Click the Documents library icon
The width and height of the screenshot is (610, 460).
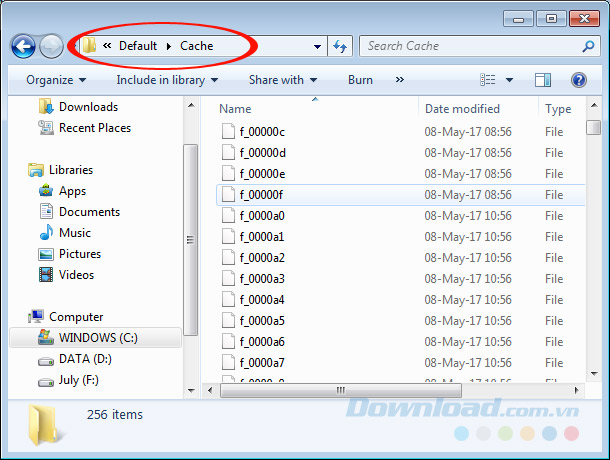coord(46,211)
